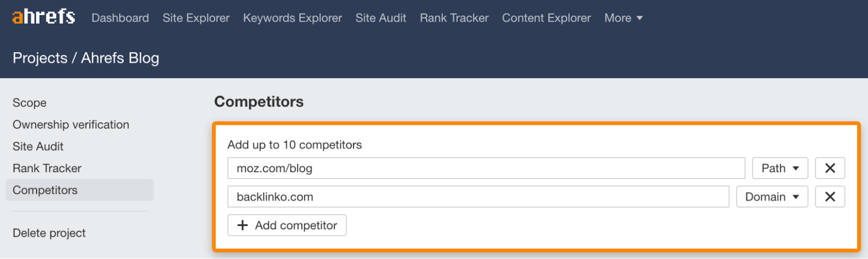Open the Path mode dropdown
This screenshot has width=868, height=259.
click(x=780, y=168)
